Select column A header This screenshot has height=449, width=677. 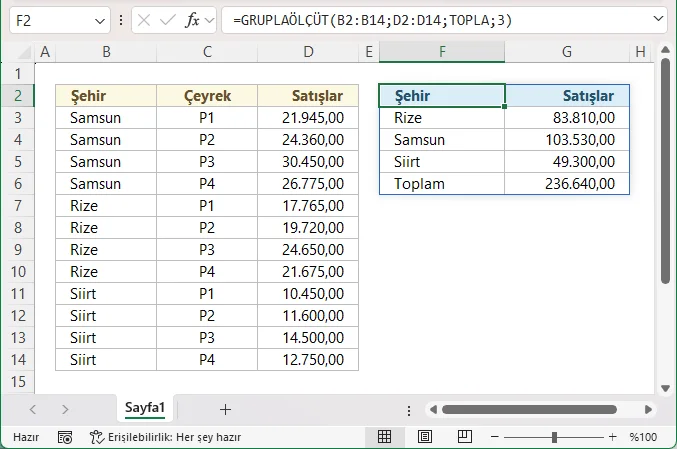click(45, 52)
